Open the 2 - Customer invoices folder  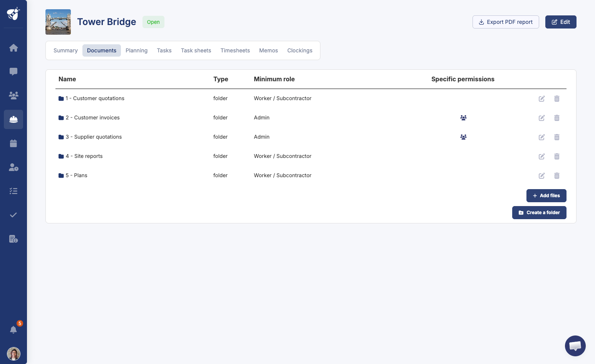coord(89,117)
